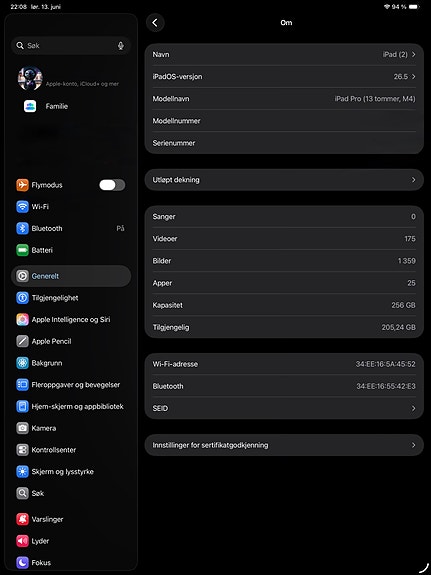Select the Generelt gear icon

coord(22,276)
